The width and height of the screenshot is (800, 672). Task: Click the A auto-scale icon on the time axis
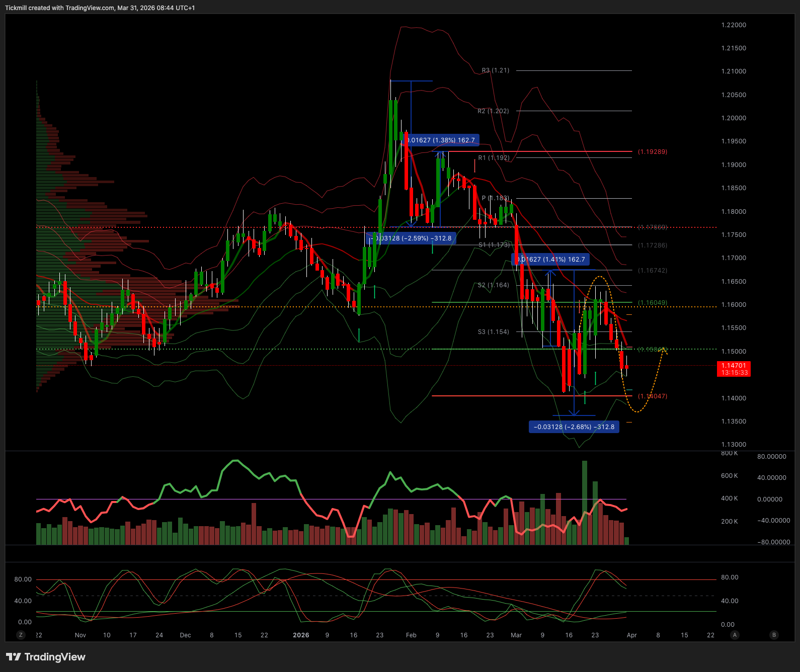[x=735, y=635]
